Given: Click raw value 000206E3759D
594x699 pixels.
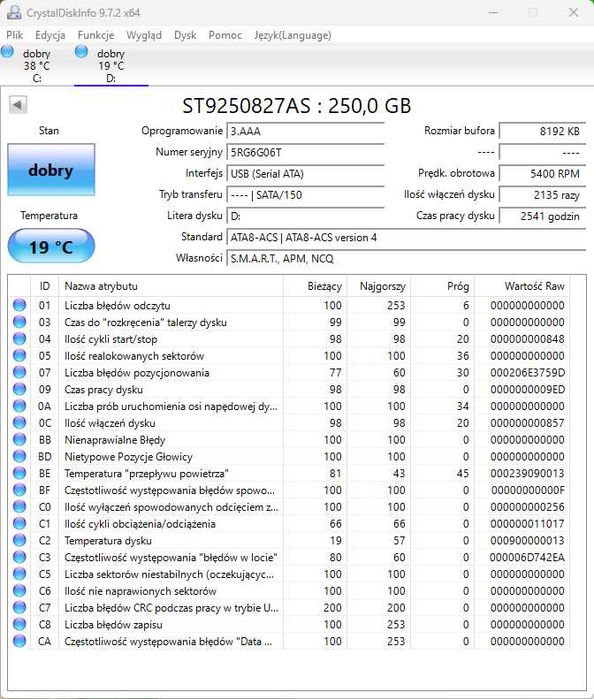Looking at the screenshot, I should coord(527,373).
